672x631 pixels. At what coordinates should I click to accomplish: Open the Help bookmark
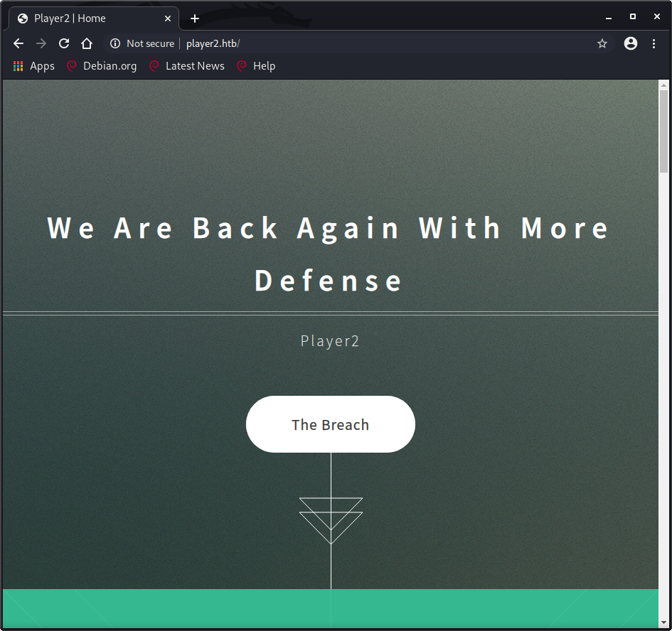tap(256, 66)
